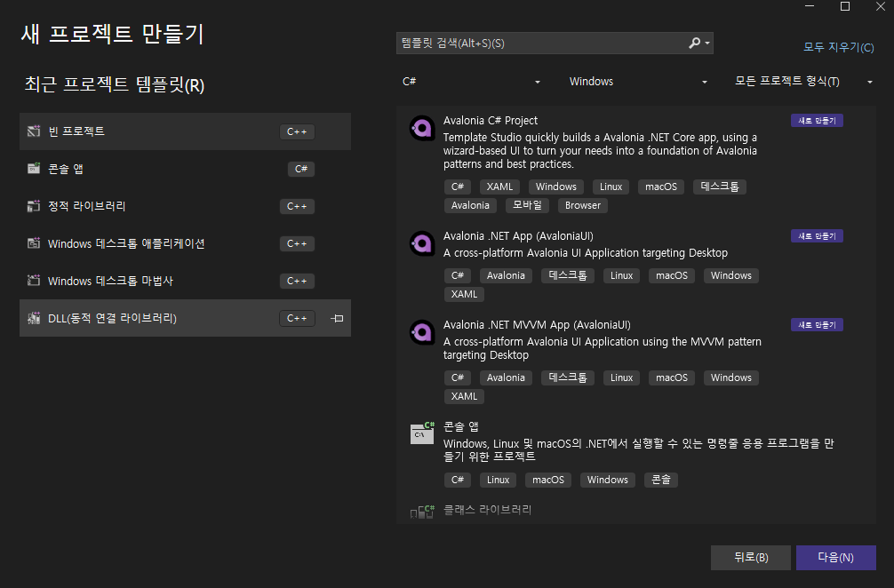
Task: Click the Avalonia .NET App logo icon
Action: [422, 244]
